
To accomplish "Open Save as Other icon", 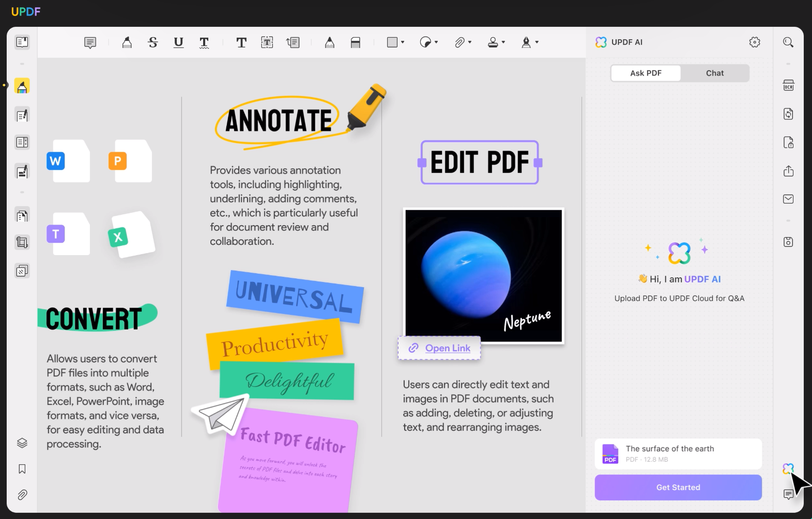I will pyautogui.click(x=788, y=242).
